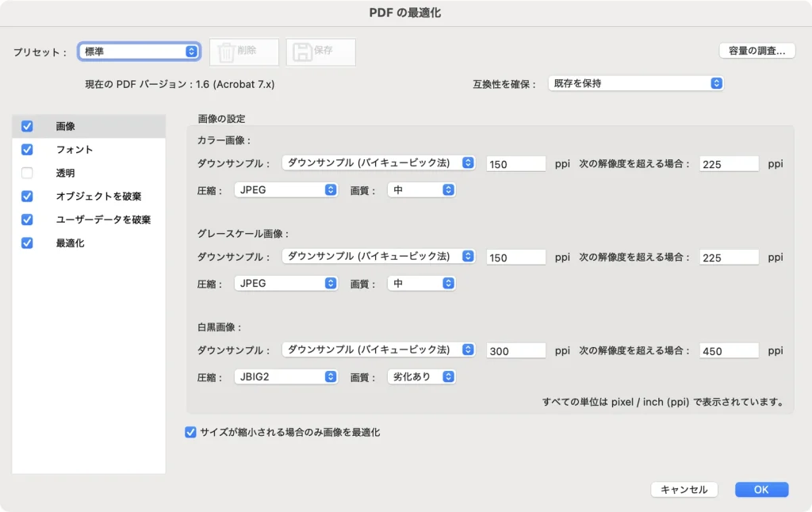This screenshot has width=812, height=512.
Task: Click the キャンセル button
Action: [684, 490]
